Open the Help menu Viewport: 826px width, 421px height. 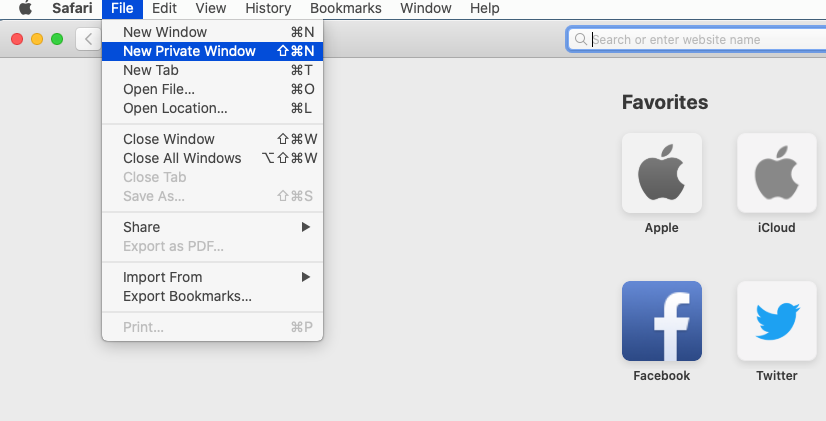[485, 8]
